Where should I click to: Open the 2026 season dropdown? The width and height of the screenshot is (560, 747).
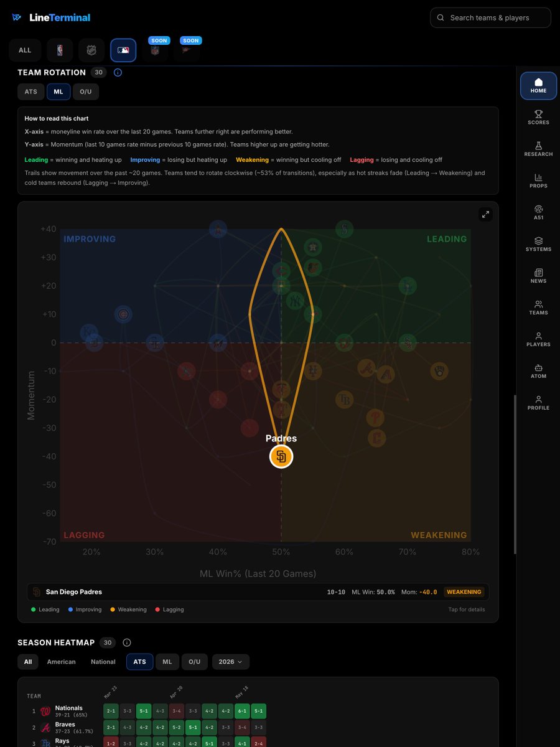(231, 662)
